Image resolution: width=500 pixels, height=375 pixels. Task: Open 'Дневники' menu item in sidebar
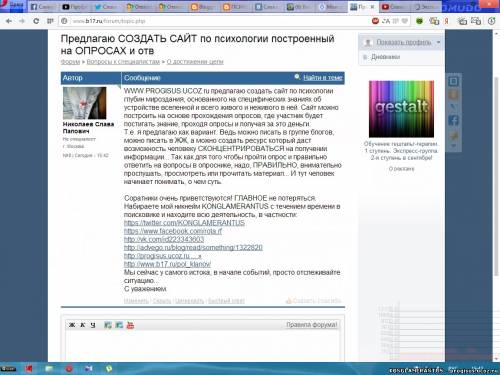(x=385, y=57)
